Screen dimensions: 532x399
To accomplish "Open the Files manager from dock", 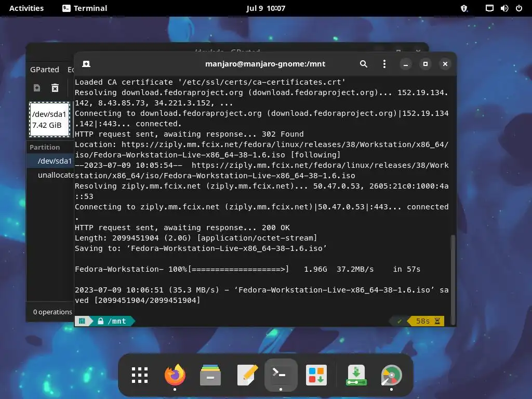I will [210, 375].
